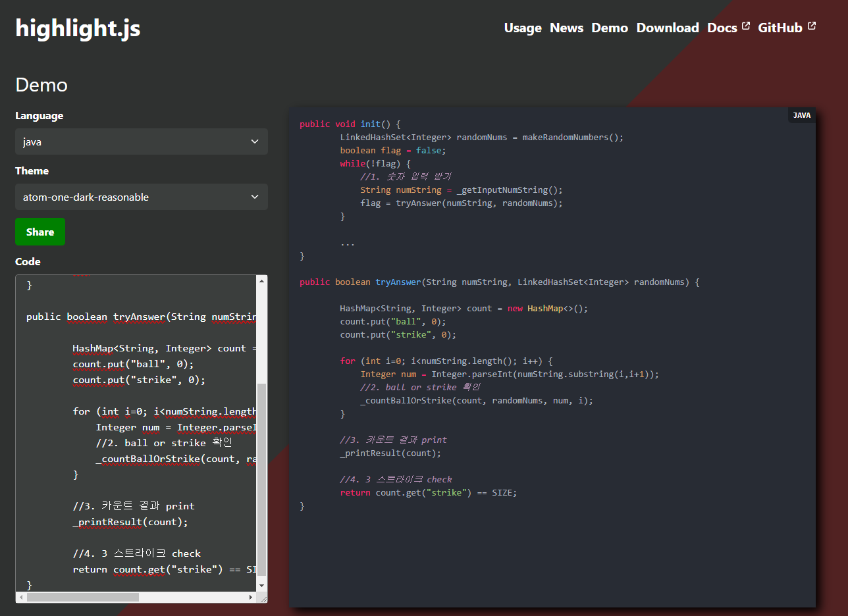Click '_printResult(count);' in preview
Image resolution: width=848 pixels, height=616 pixels.
(390, 453)
